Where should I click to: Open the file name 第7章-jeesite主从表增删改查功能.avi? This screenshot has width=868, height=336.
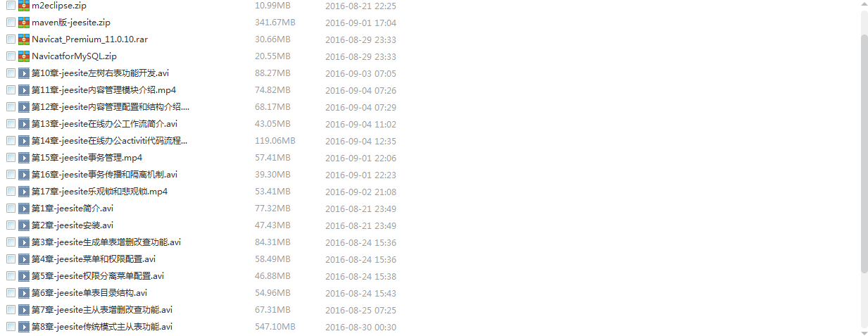pyautogui.click(x=102, y=310)
